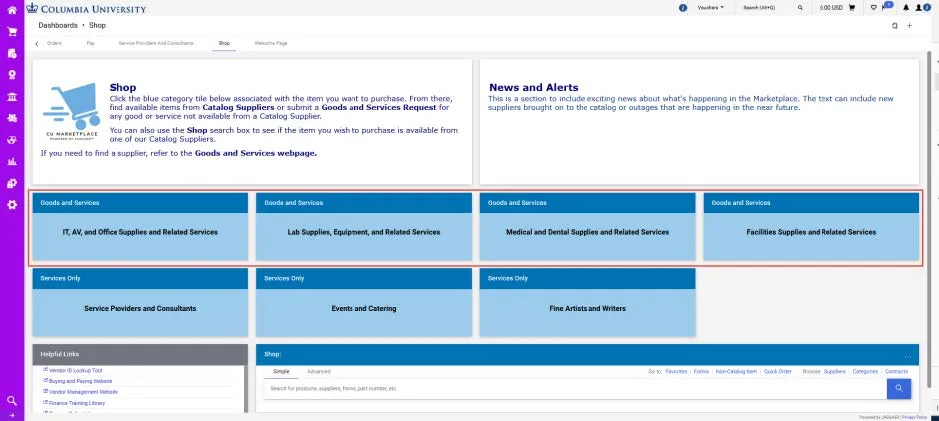Open the Welcome Page tab

point(271,43)
